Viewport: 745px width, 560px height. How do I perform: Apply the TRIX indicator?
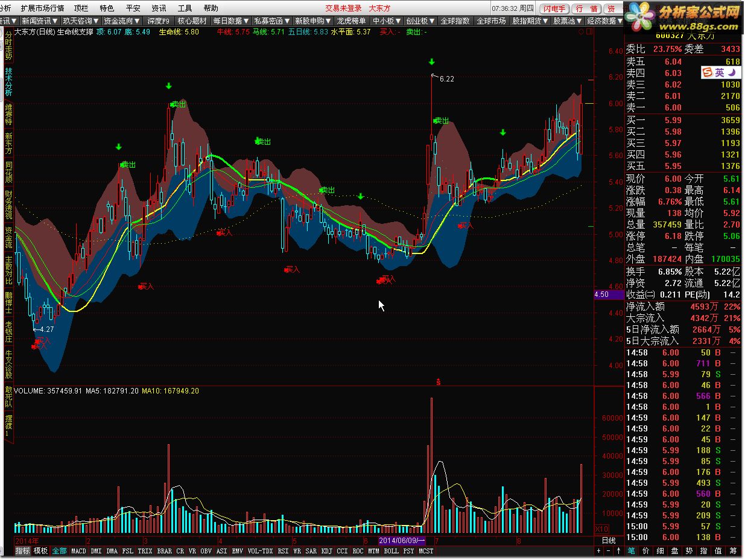tap(145, 551)
